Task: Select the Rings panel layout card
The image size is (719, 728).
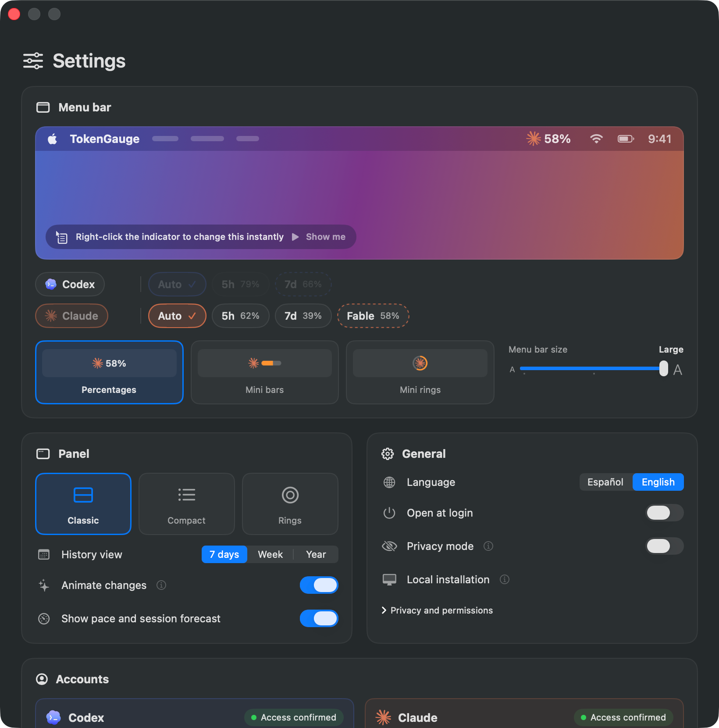Action: (x=290, y=504)
